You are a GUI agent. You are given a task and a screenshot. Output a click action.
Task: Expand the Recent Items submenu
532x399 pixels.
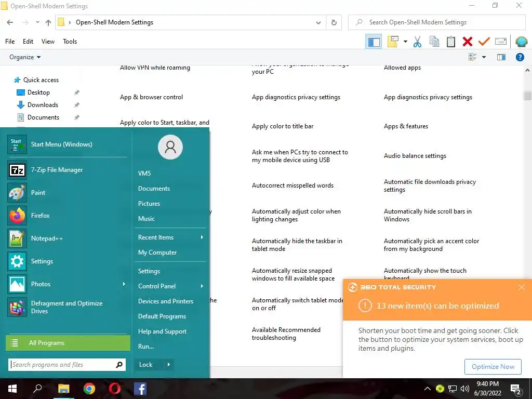[202, 237]
